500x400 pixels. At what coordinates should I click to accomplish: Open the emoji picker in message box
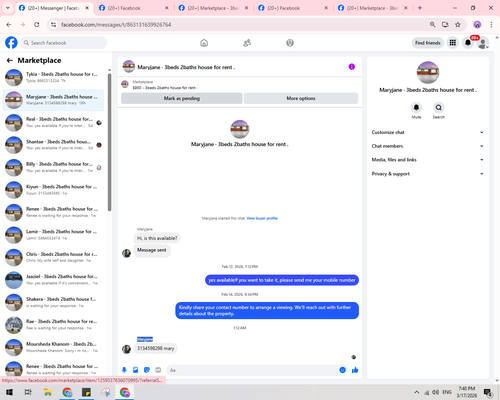pyautogui.click(x=342, y=370)
